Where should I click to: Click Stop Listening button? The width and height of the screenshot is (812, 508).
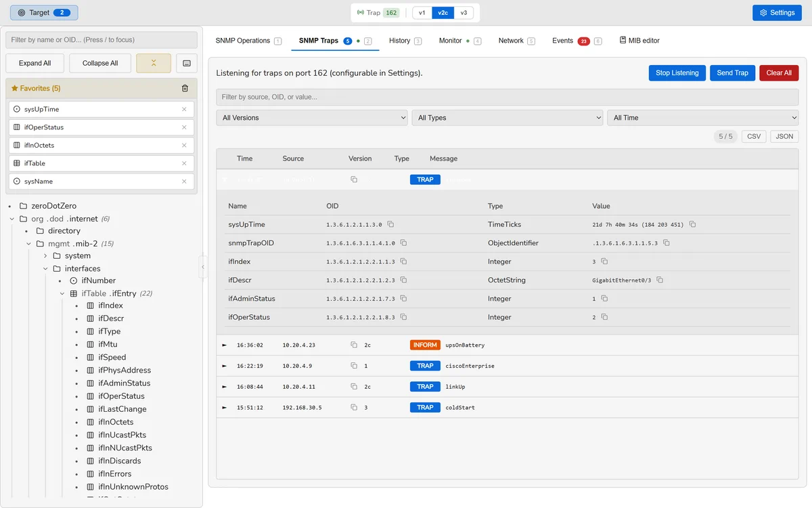(677, 73)
